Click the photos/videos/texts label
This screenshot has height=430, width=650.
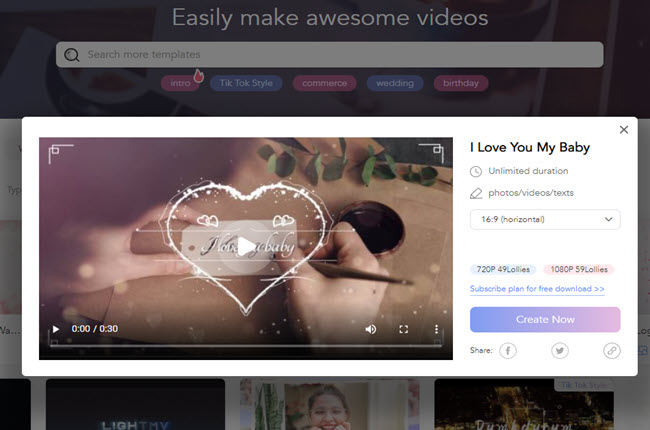(531, 193)
